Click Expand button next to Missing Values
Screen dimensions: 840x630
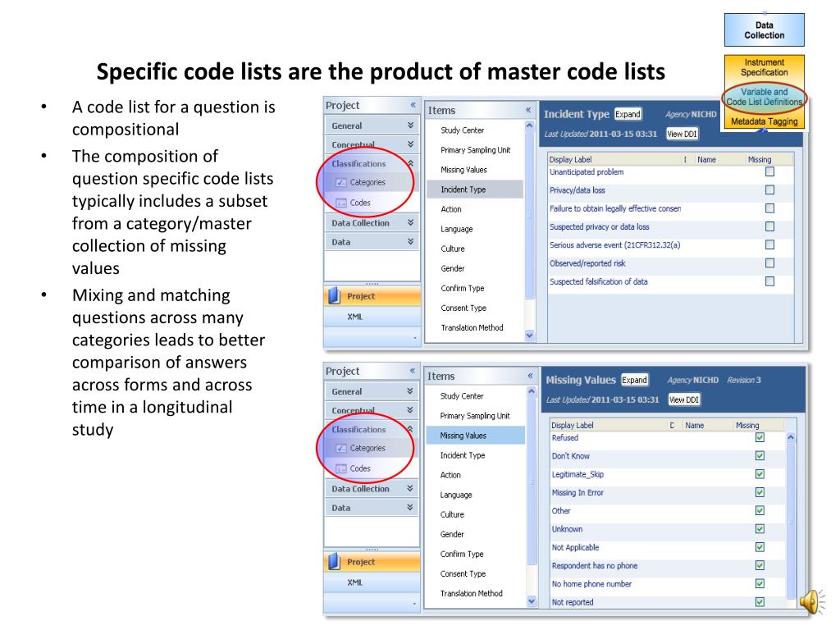pos(635,380)
